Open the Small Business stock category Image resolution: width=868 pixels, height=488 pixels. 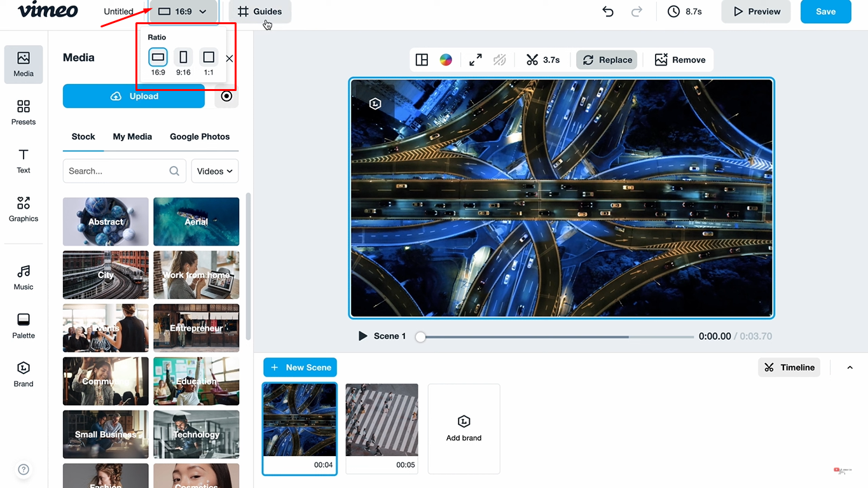tap(106, 435)
